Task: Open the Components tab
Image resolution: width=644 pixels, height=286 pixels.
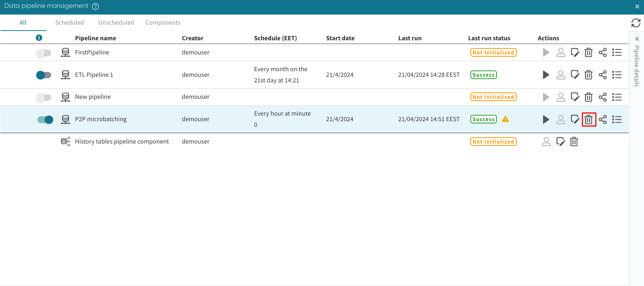Action: click(163, 22)
